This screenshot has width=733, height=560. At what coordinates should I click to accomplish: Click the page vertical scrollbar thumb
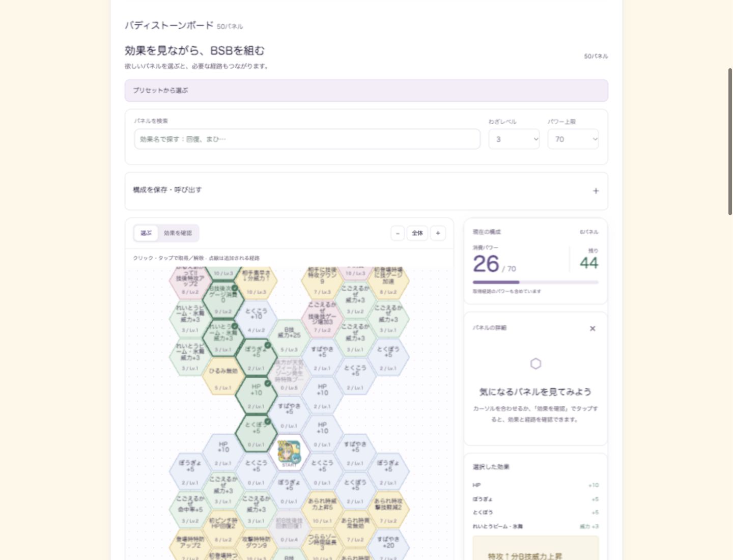730,142
